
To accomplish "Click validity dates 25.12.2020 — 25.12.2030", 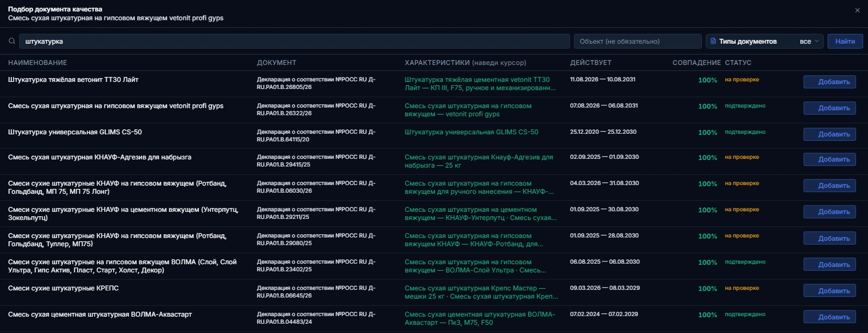I will pos(603,132).
